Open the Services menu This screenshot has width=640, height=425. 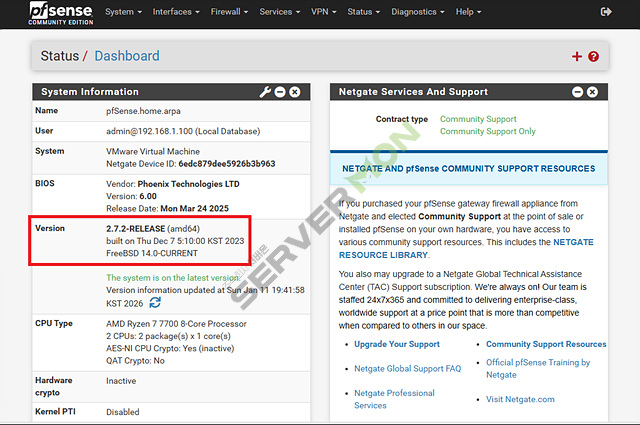pos(280,12)
